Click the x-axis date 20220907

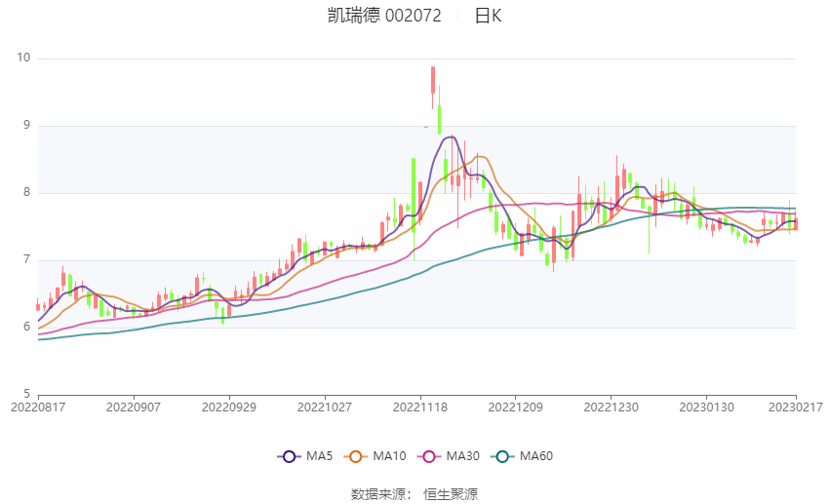[134, 407]
